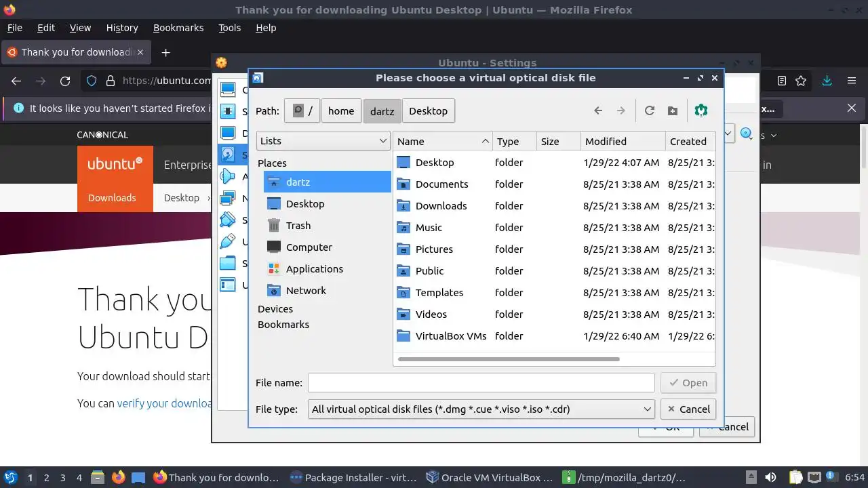Image resolution: width=868 pixels, height=488 pixels.
Task: Open Firefox downloads panel
Action: (827, 81)
